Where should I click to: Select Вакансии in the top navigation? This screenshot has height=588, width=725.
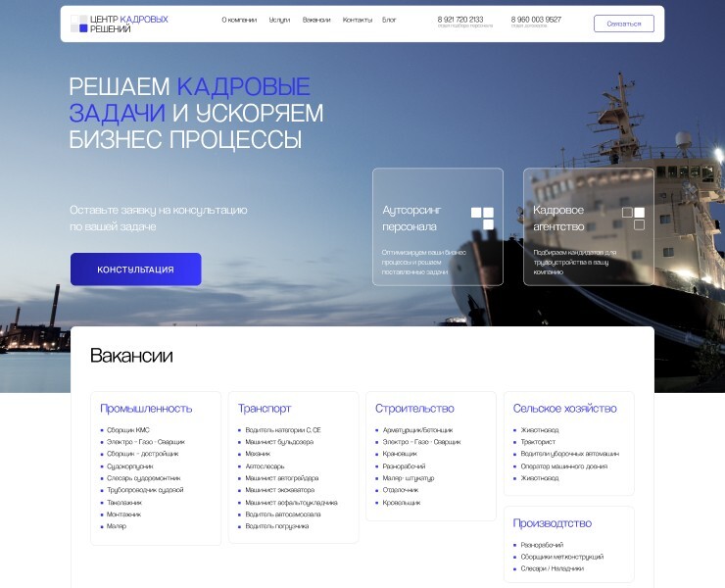[316, 20]
